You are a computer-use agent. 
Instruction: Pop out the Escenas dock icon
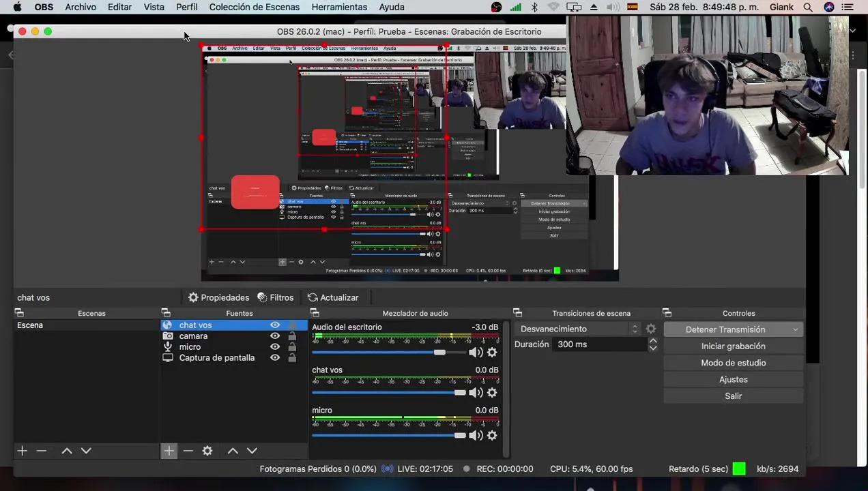point(19,313)
